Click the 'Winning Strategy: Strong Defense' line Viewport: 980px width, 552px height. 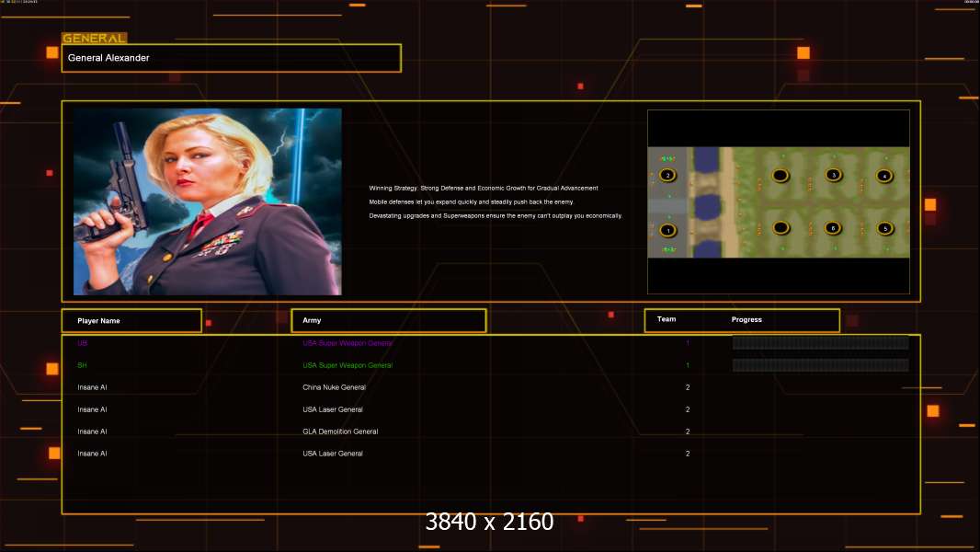(x=484, y=189)
